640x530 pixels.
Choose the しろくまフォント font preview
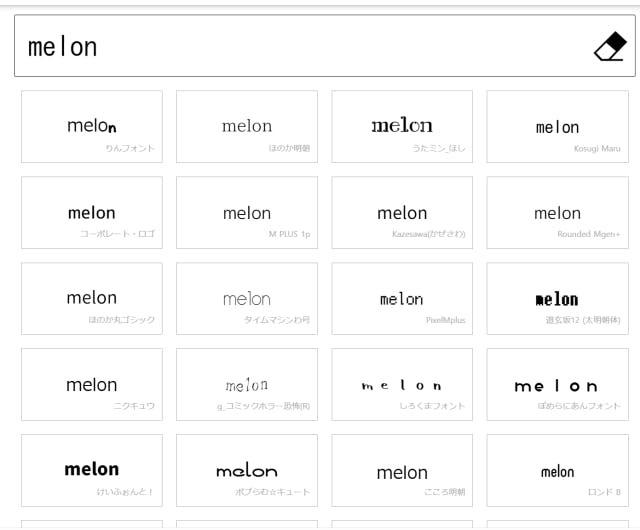[402, 385]
